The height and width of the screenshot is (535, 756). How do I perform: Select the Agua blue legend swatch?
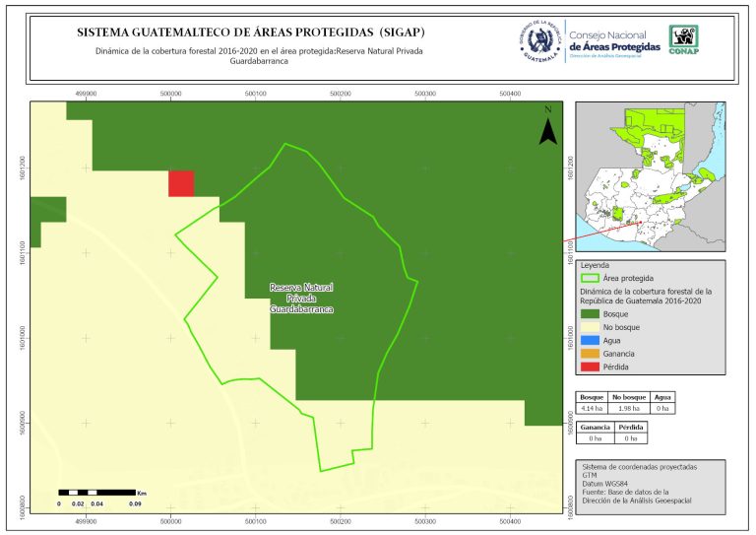tap(589, 340)
